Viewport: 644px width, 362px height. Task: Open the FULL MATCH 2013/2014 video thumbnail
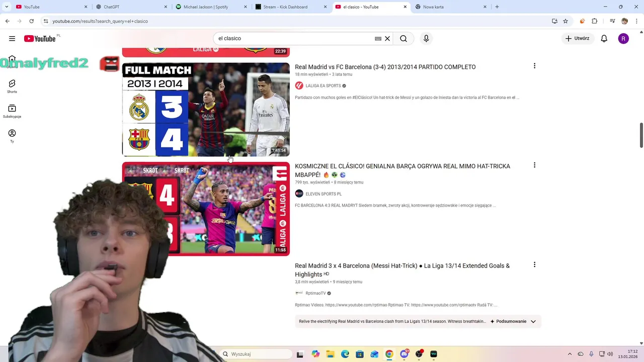(x=206, y=110)
